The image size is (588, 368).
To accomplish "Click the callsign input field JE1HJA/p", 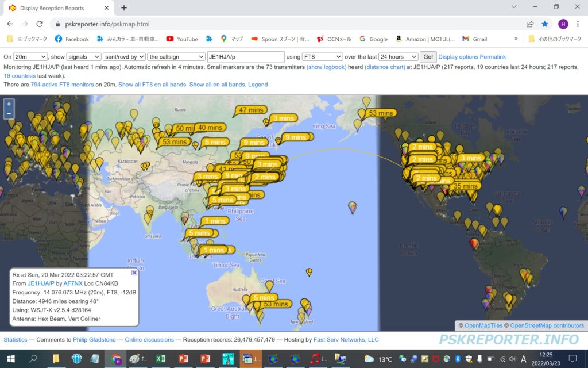I will 246,57.
